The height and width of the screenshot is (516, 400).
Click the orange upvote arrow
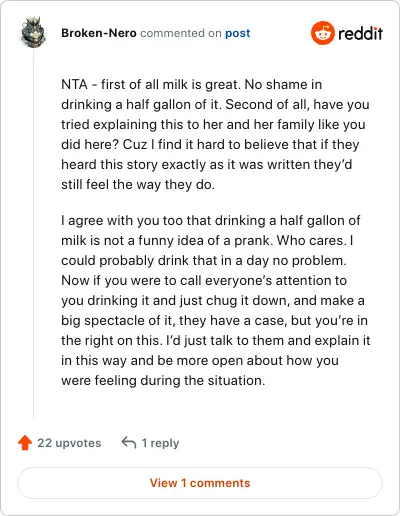tap(25, 443)
